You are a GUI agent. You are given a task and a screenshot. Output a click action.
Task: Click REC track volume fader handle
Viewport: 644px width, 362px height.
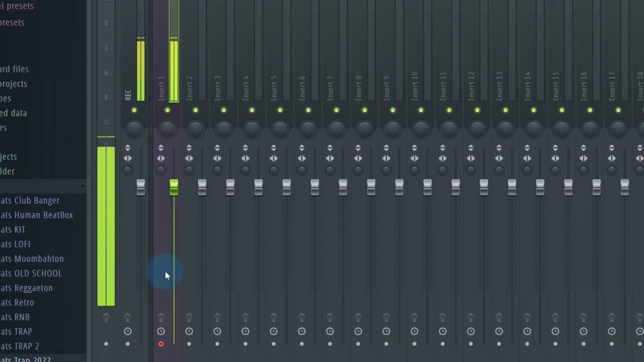tap(141, 188)
